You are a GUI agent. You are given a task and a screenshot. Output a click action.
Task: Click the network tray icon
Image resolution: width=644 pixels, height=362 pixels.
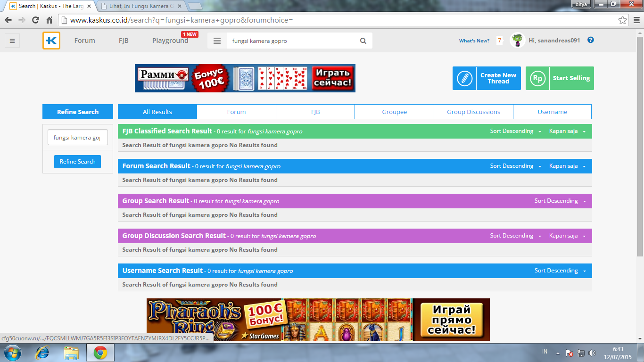[x=581, y=353]
